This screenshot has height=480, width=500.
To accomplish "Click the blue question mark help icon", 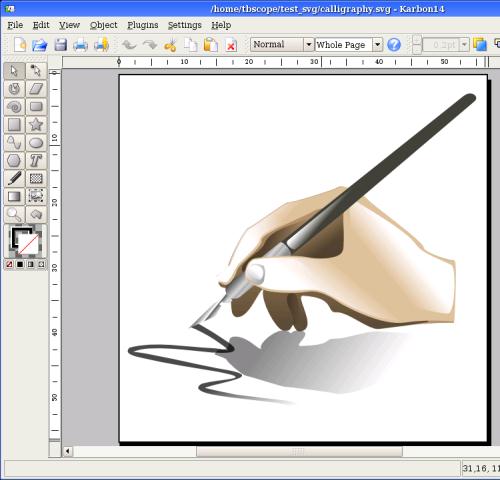I will [394, 45].
